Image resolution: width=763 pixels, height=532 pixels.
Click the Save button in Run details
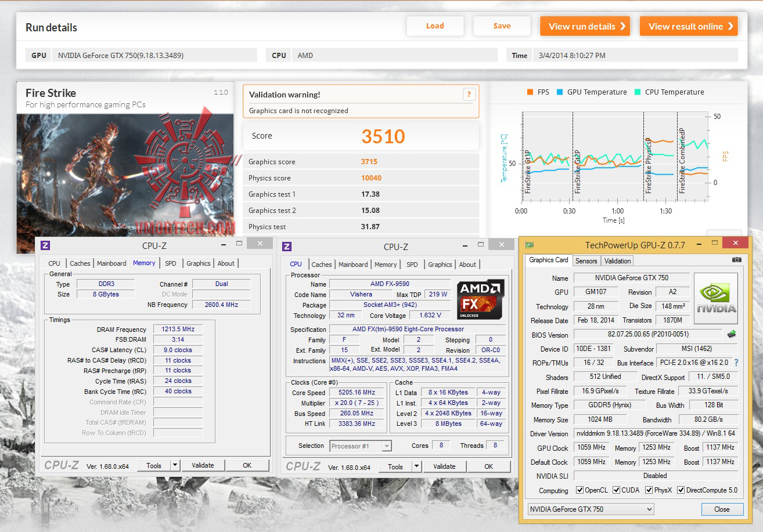pos(502,26)
